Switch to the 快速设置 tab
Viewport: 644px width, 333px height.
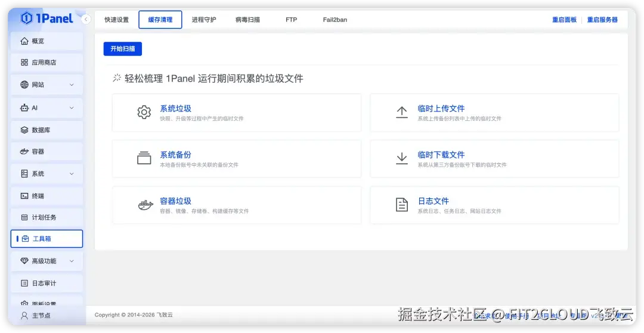click(117, 20)
